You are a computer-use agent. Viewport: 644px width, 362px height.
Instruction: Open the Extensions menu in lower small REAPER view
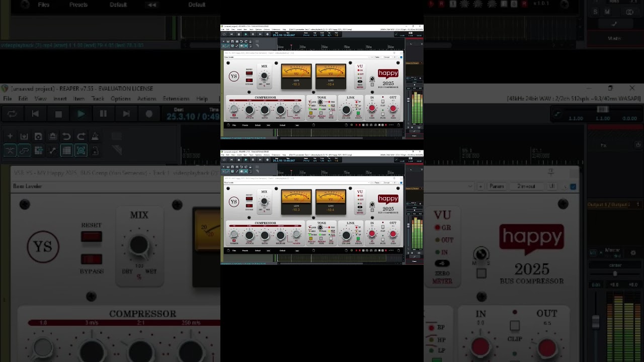click(276, 155)
